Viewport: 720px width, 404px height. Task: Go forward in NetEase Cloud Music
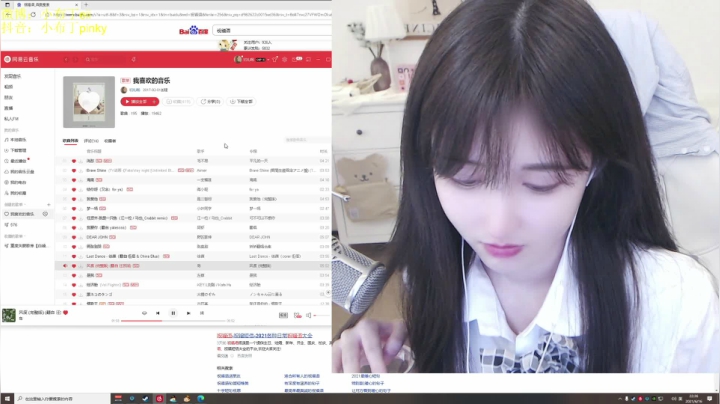click(76, 60)
